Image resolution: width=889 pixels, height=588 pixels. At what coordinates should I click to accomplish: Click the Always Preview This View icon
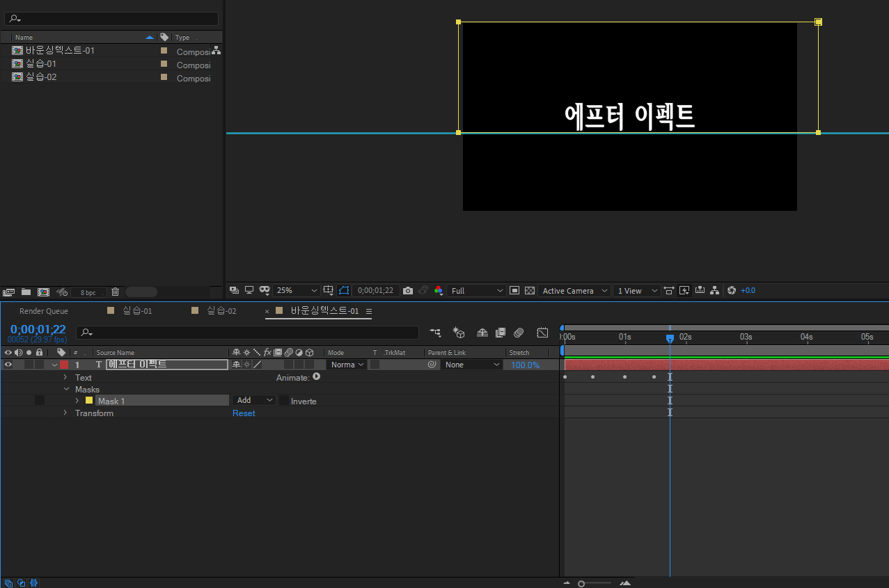(234, 290)
